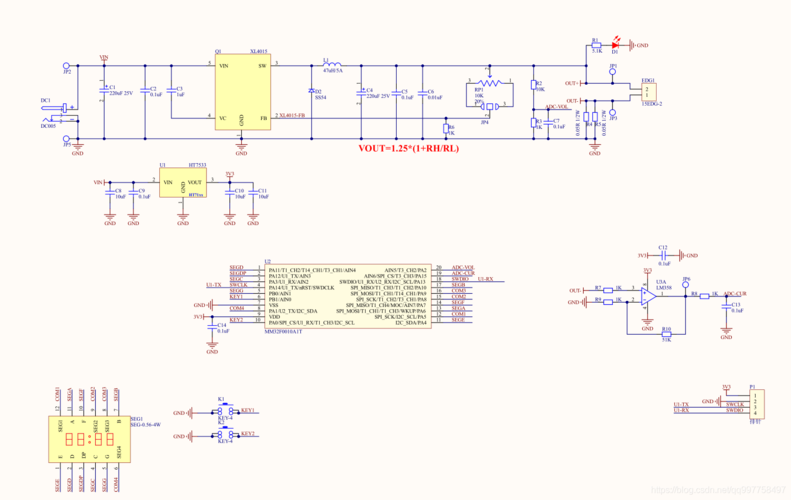Select the red LED D1 symbol
Image resolution: width=791 pixels, height=500 pixels.
pyautogui.click(x=615, y=45)
